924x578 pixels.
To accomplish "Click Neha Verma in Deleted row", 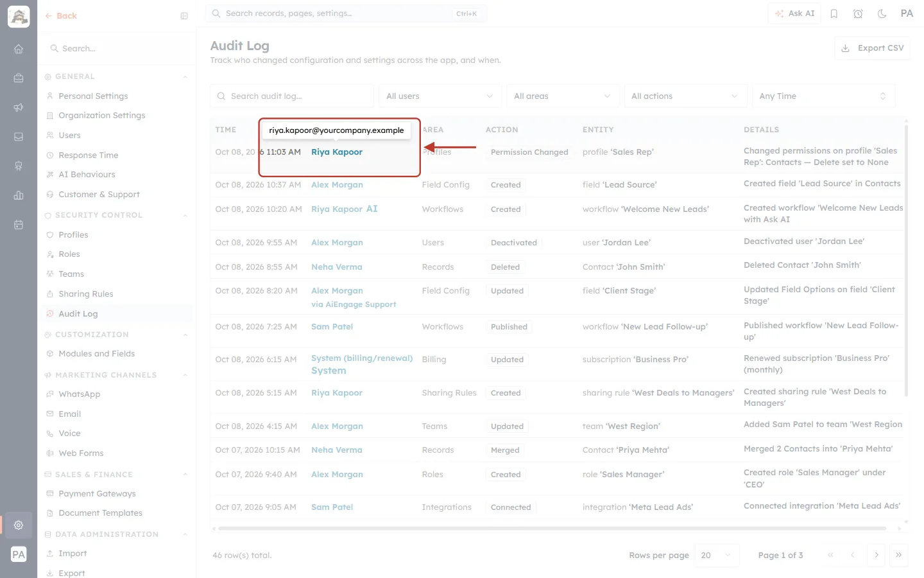I will click(x=337, y=267).
